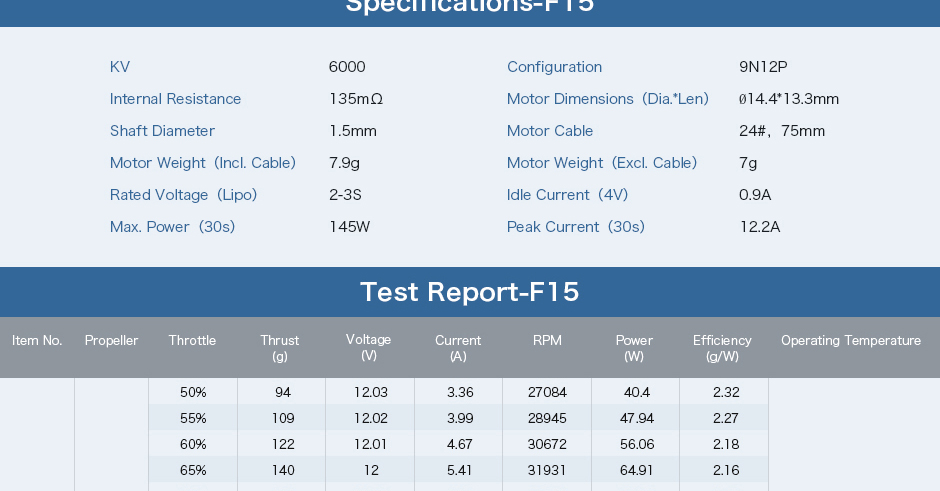Click the RPM column header

click(547, 341)
